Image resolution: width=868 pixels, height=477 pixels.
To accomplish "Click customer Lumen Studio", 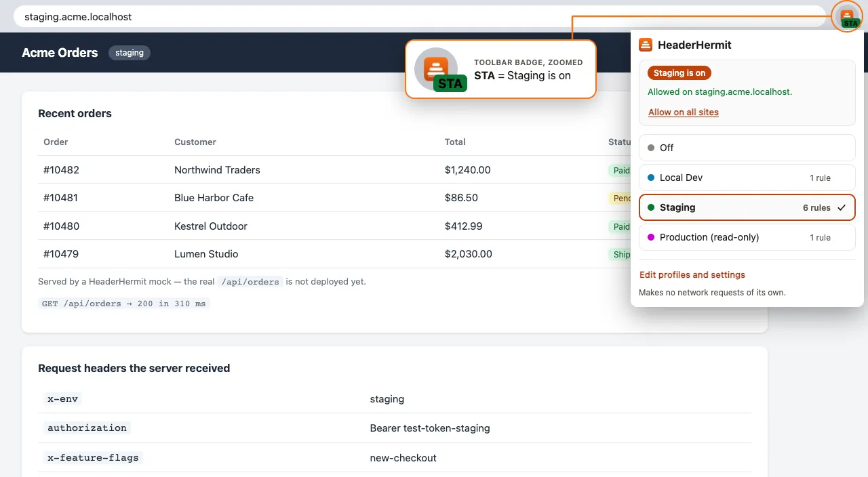I will [206, 254].
